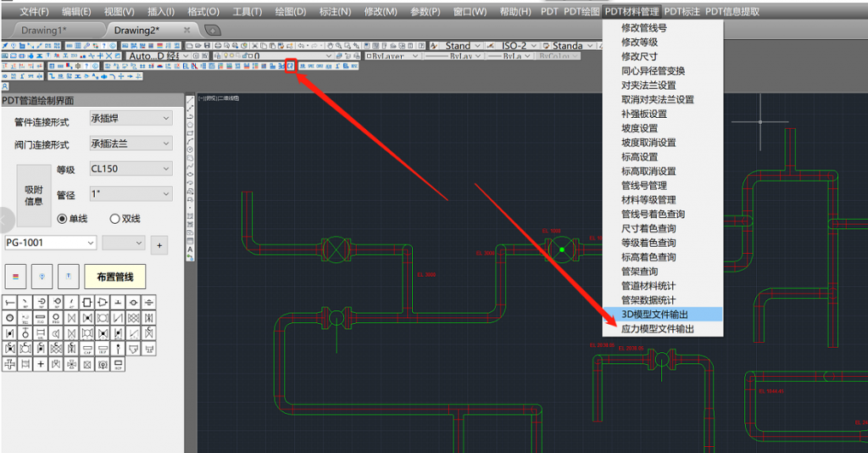Screen dimensions: 868x453
Task: Open the 绘图(D) menu
Action: [x=291, y=12]
